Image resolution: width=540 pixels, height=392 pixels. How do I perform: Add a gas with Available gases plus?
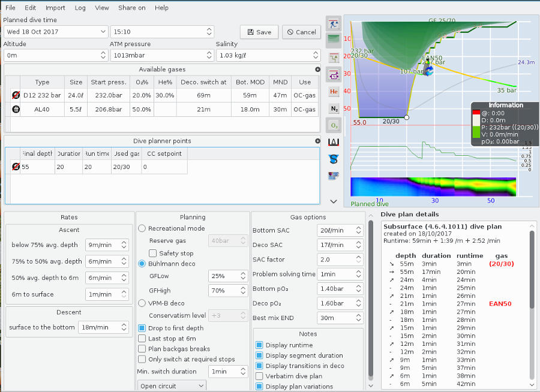coord(317,70)
